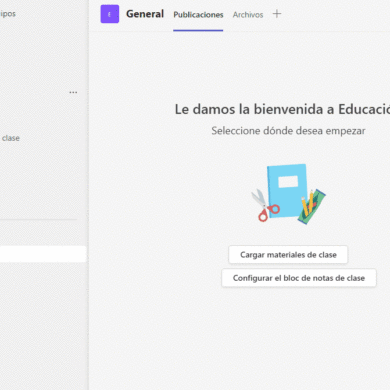390x390 pixels.
Task: Click the white label on notebook cover
Action: [x=288, y=182]
